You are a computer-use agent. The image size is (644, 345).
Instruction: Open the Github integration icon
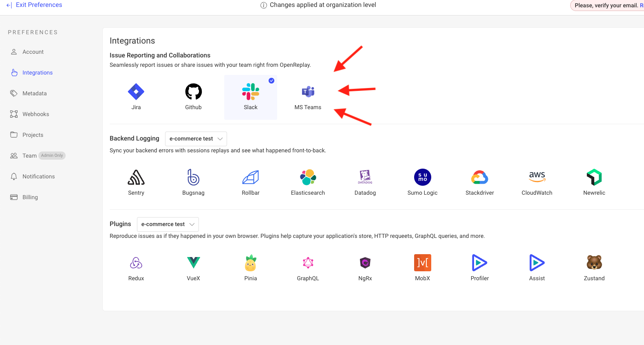coord(194,92)
